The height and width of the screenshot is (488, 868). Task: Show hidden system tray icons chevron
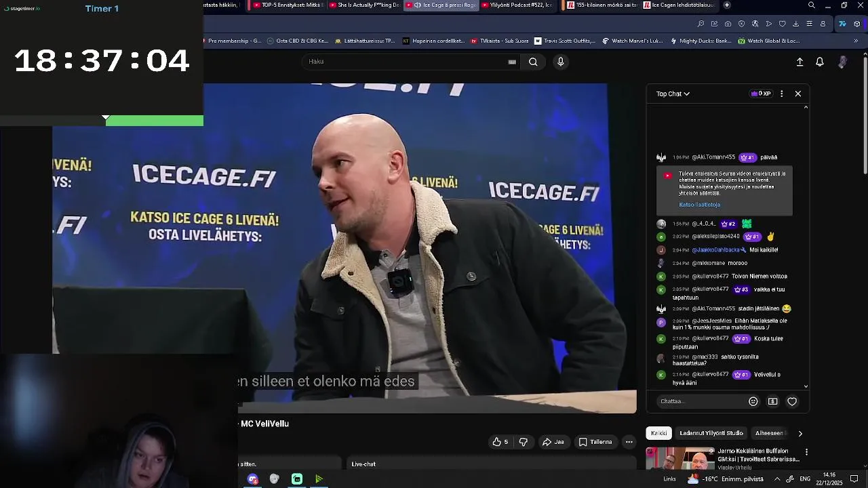click(x=777, y=479)
